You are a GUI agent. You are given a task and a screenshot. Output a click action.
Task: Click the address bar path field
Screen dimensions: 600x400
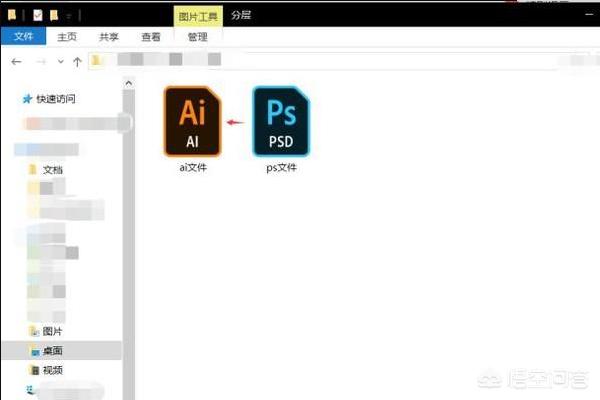click(x=330, y=62)
